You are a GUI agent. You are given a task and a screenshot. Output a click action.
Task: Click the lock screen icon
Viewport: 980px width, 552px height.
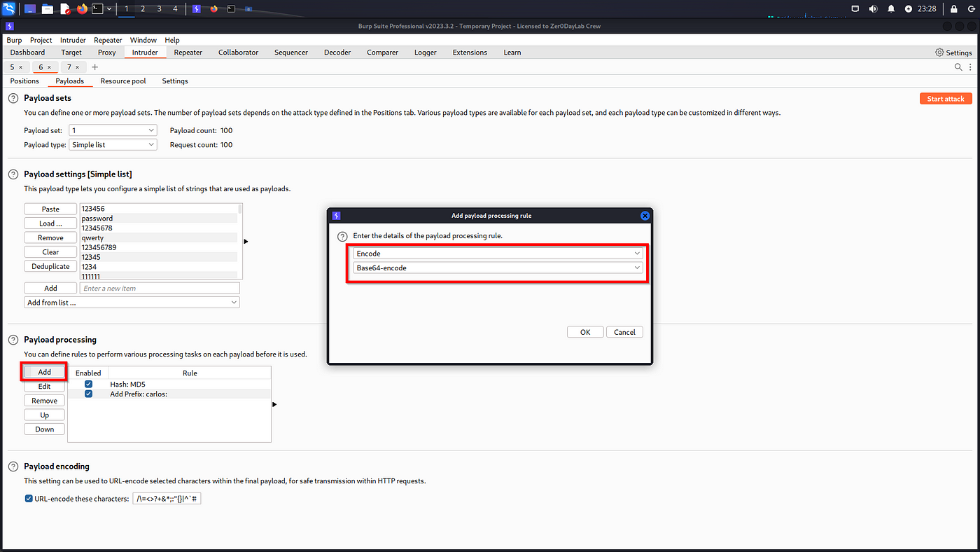pyautogui.click(x=953, y=9)
